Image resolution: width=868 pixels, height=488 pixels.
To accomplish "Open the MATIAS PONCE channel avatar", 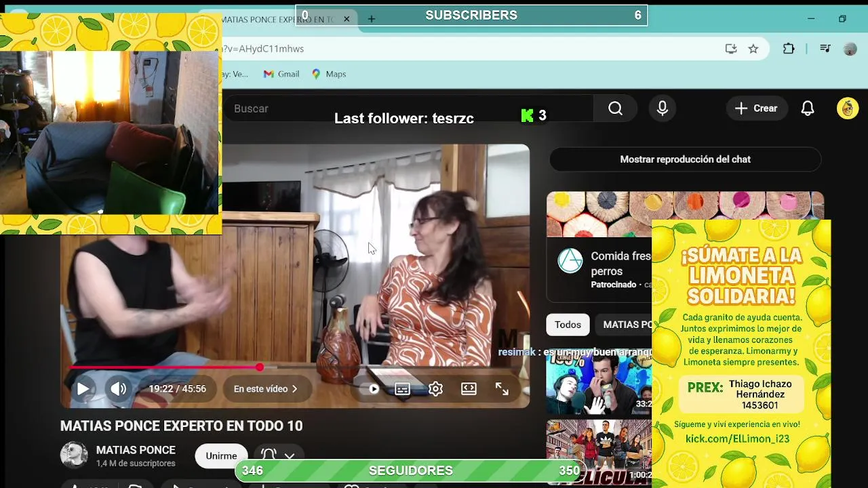I will click(x=74, y=455).
